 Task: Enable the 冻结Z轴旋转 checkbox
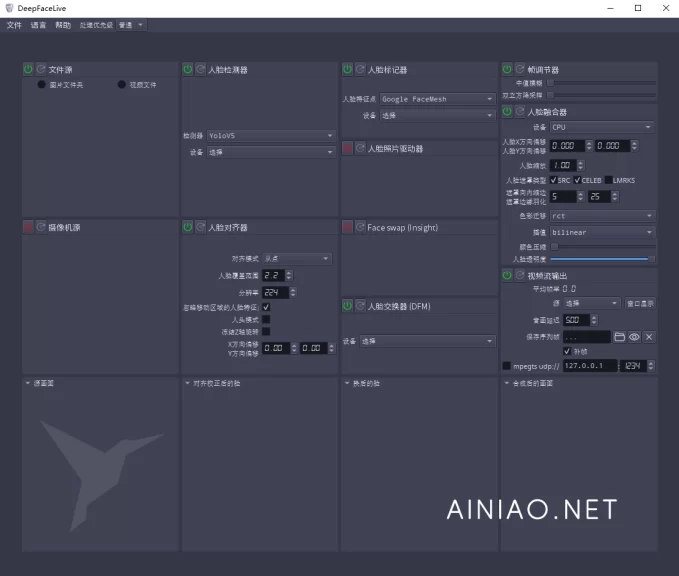tap(266, 331)
